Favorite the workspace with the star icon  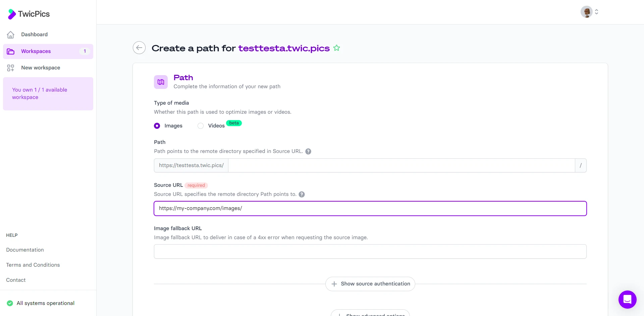click(x=337, y=48)
